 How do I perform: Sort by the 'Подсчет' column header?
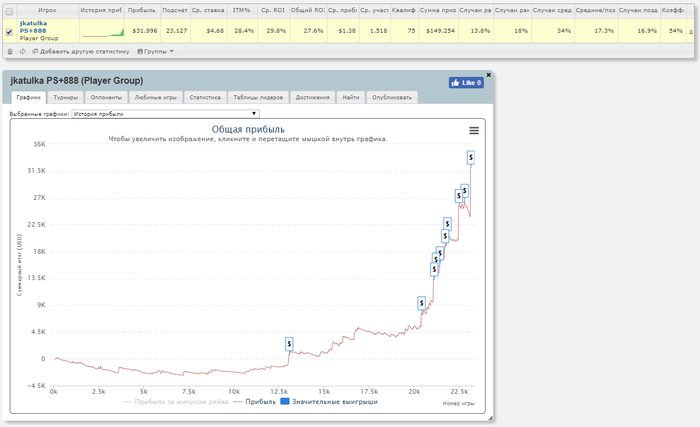point(175,10)
